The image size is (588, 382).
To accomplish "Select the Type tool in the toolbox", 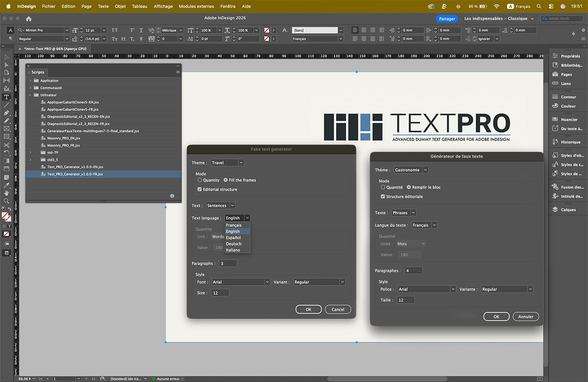I will click(x=6, y=97).
